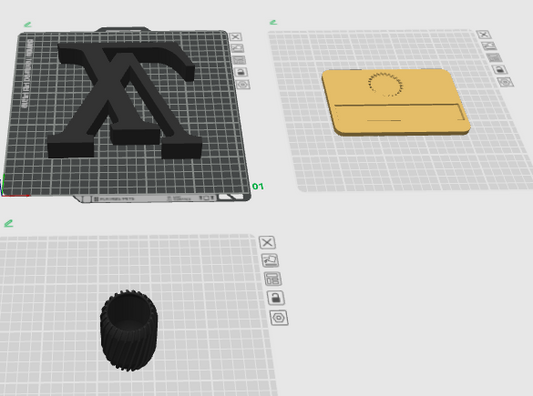Open plate settings for the yellow card plate
533x396 pixels.
click(505, 82)
